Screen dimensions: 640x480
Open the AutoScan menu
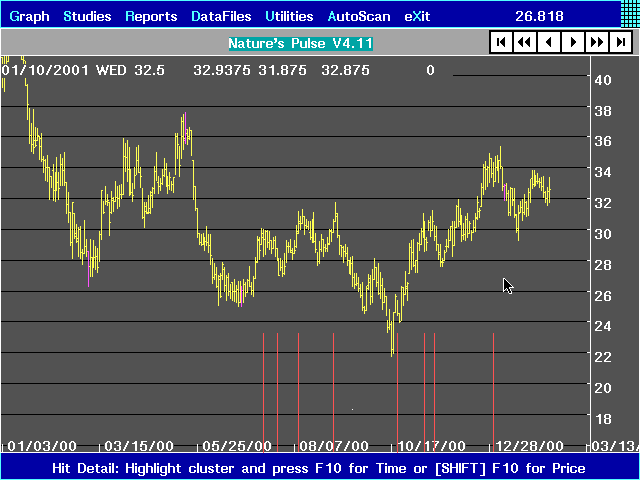(360, 16)
